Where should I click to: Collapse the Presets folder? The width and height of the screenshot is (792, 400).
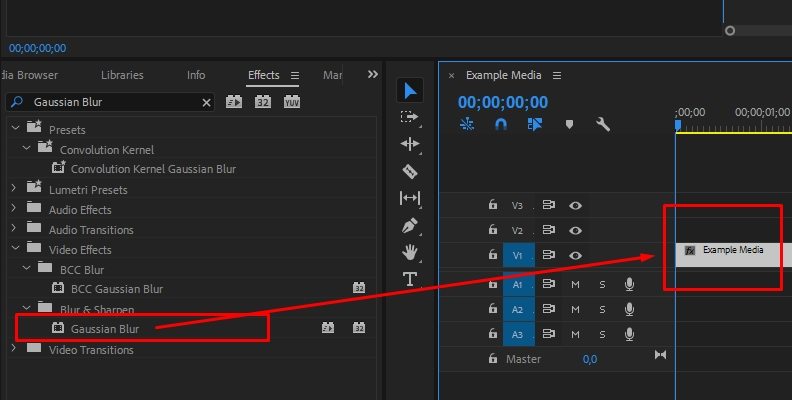pos(16,127)
